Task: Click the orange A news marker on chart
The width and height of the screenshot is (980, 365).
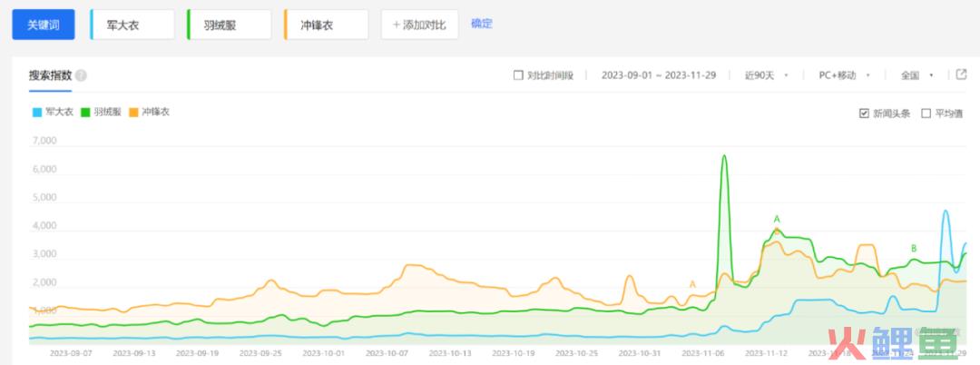Action: (x=692, y=284)
